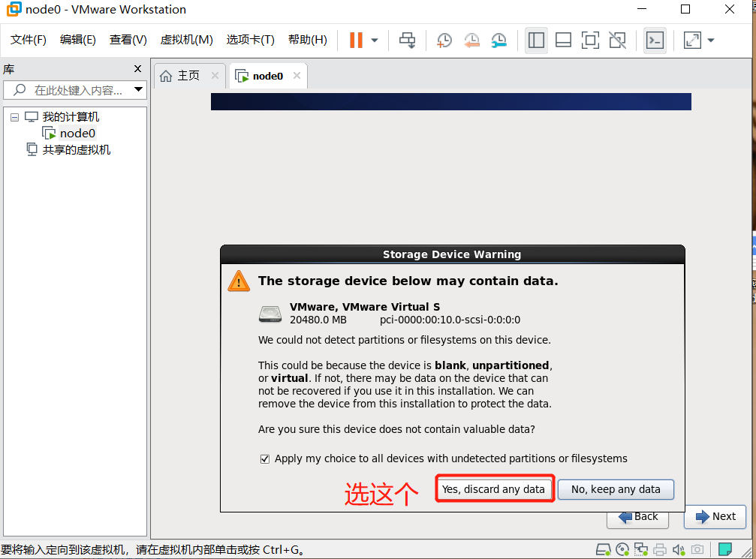
Task: Select node0 in the library tree
Action: point(77,133)
